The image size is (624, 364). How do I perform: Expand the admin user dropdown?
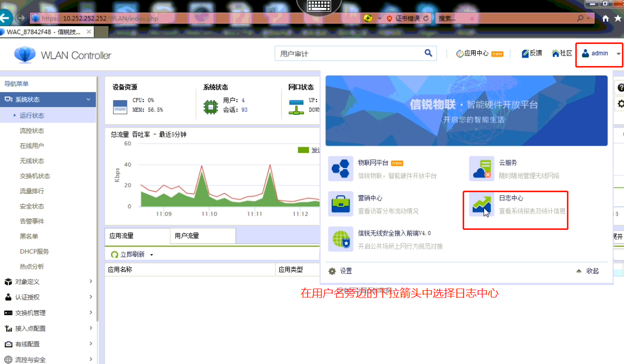[x=619, y=54]
